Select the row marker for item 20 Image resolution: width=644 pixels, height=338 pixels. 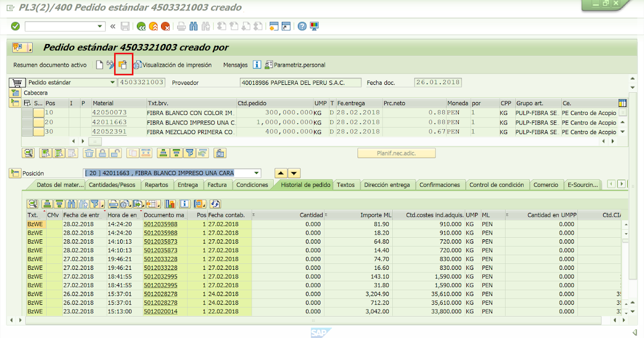26,122
